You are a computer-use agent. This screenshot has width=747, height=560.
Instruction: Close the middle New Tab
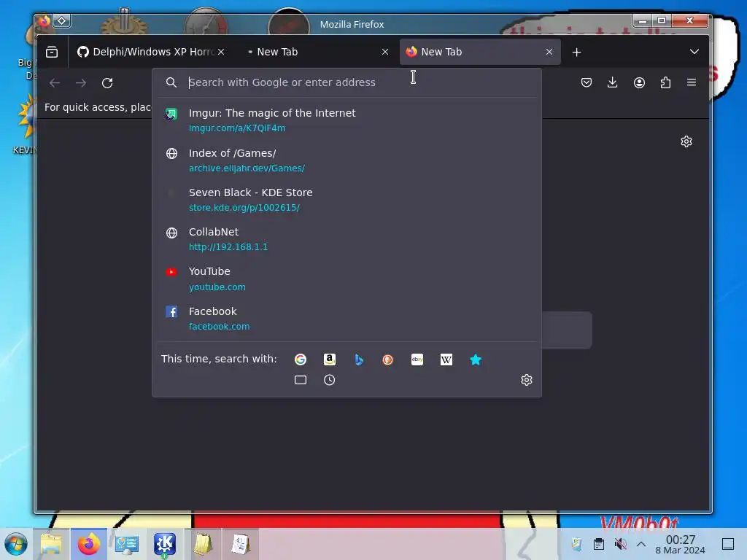tap(385, 52)
